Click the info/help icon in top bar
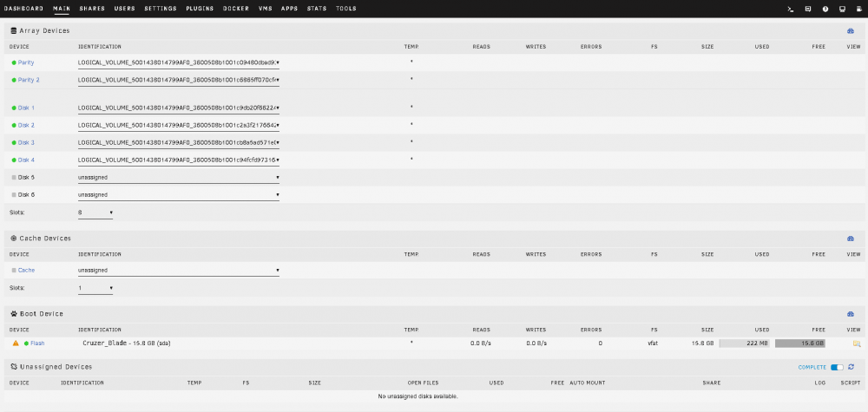This screenshot has width=868, height=412. click(x=825, y=9)
